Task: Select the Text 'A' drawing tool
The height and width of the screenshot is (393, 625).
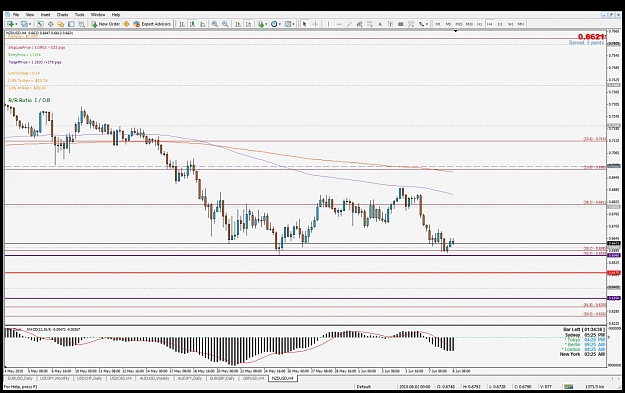Action: click(x=380, y=24)
